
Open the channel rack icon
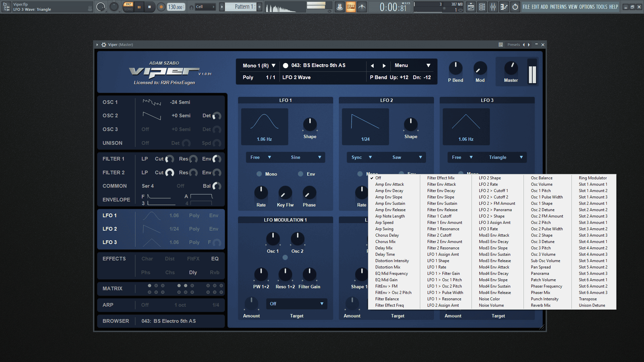pyautogui.click(x=482, y=7)
